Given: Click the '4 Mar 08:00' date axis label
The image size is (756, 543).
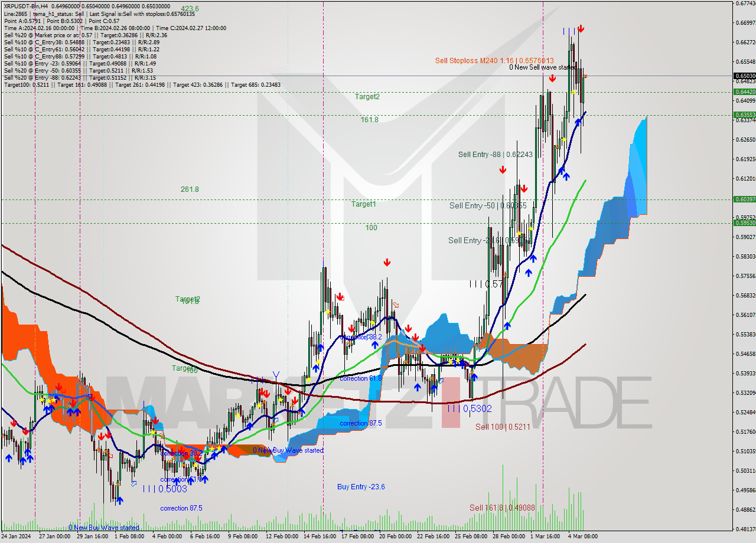Looking at the screenshot, I should tap(584, 537).
